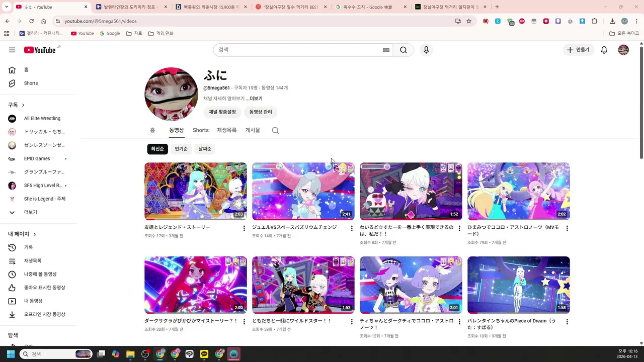Click the address bar URL

tap(100, 21)
